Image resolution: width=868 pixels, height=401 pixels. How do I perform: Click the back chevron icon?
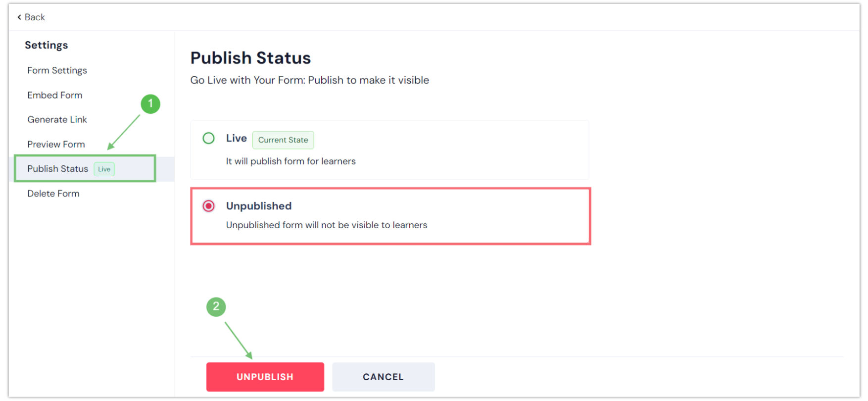coord(20,17)
